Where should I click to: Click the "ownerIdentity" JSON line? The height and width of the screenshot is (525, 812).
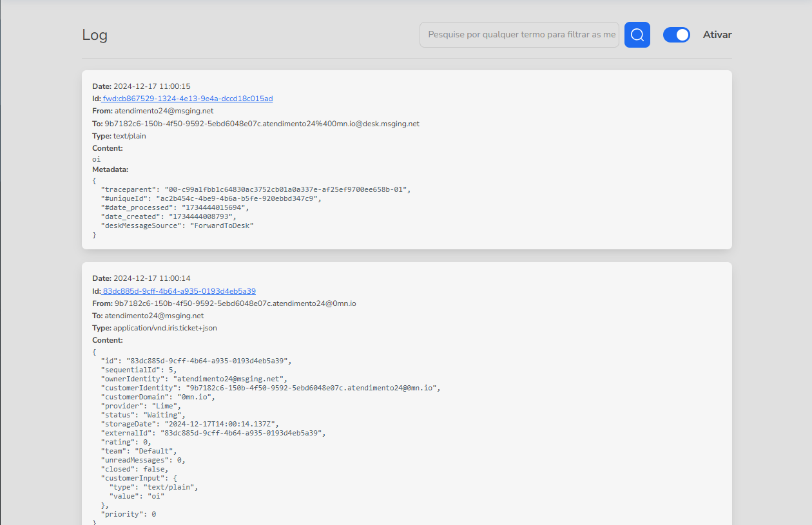[x=194, y=379]
